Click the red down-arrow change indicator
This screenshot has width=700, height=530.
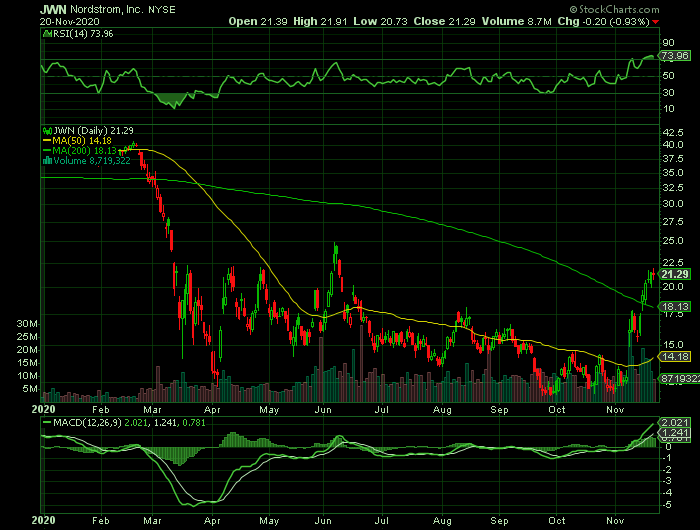655,22
